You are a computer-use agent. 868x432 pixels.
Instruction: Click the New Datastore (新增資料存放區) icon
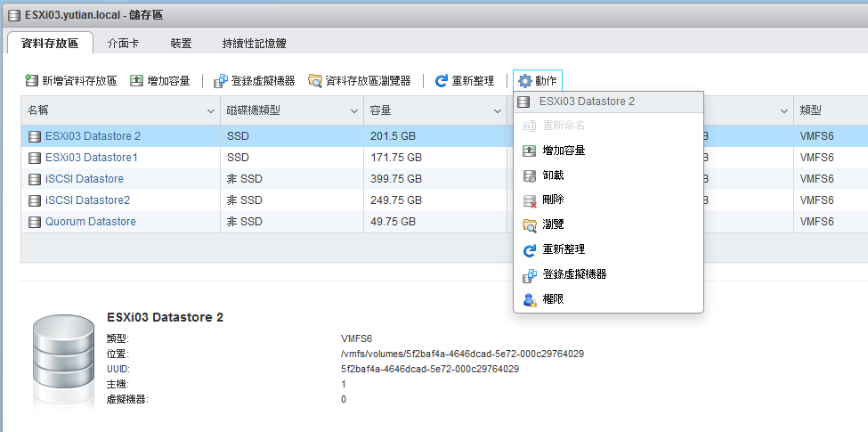pos(31,81)
